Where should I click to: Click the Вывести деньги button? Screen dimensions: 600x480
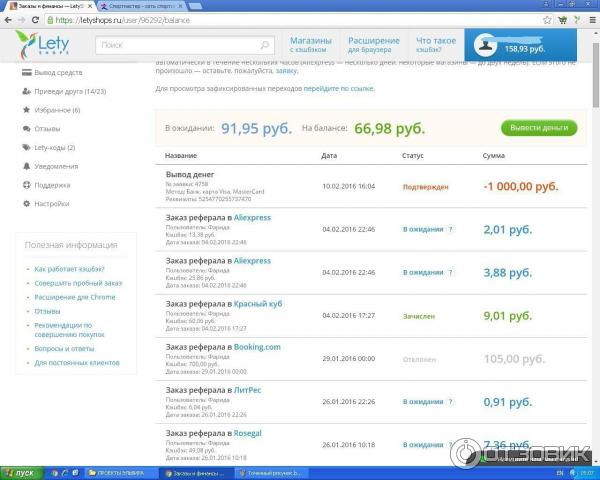539,128
